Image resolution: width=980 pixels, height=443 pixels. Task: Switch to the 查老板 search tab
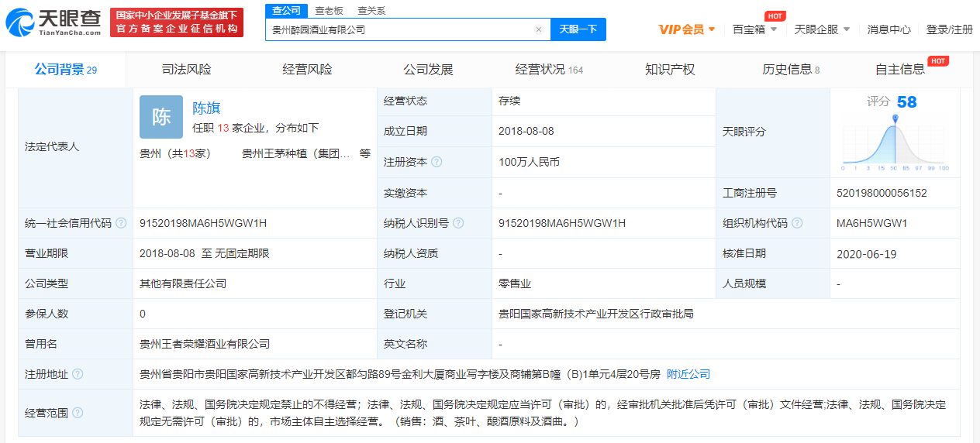click(x=330, y=11)
